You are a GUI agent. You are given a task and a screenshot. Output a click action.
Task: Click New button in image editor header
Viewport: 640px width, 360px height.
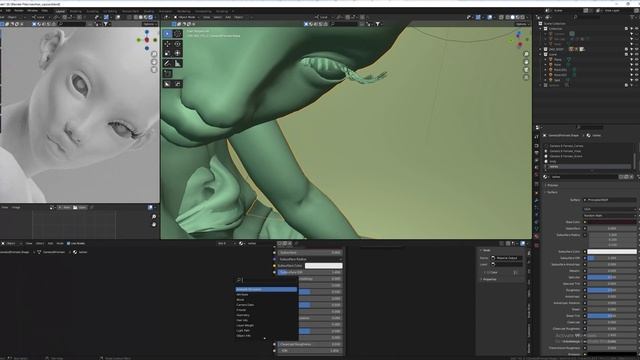pyautogui.click(x=64, y=208)
